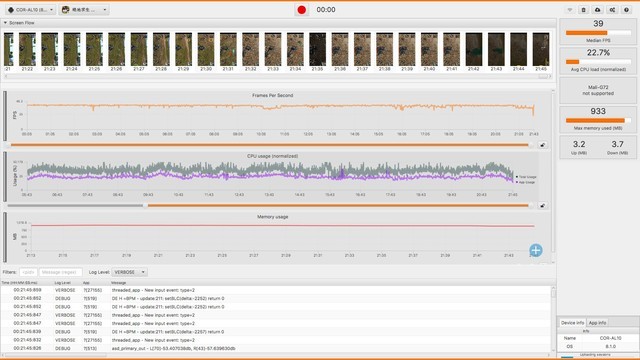Viewport: 640px width, 360px height.
Task: Click the Down (MB) 3.7 value
Action: pyautogui.click(x=617, y=144)
